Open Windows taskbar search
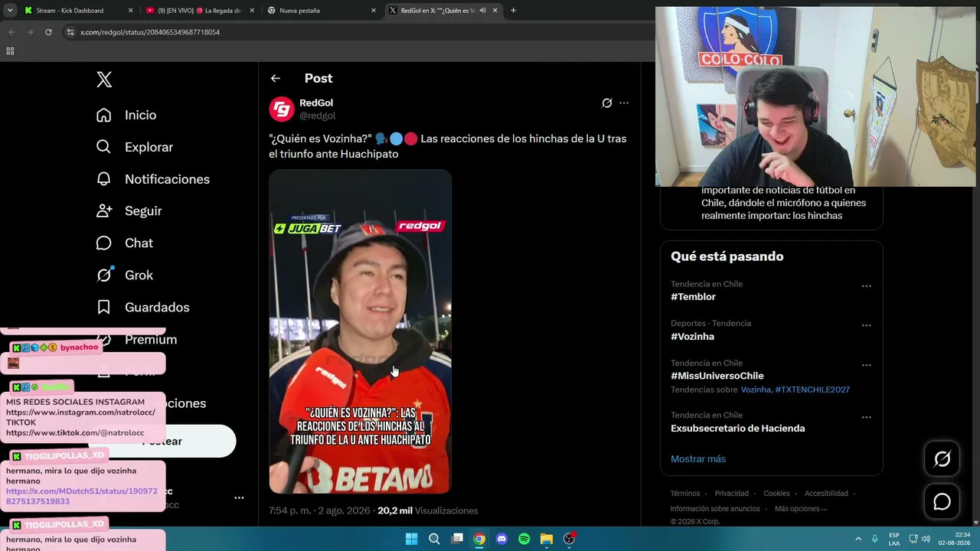Screen dimensions: 980x551 tap(434, 539)
